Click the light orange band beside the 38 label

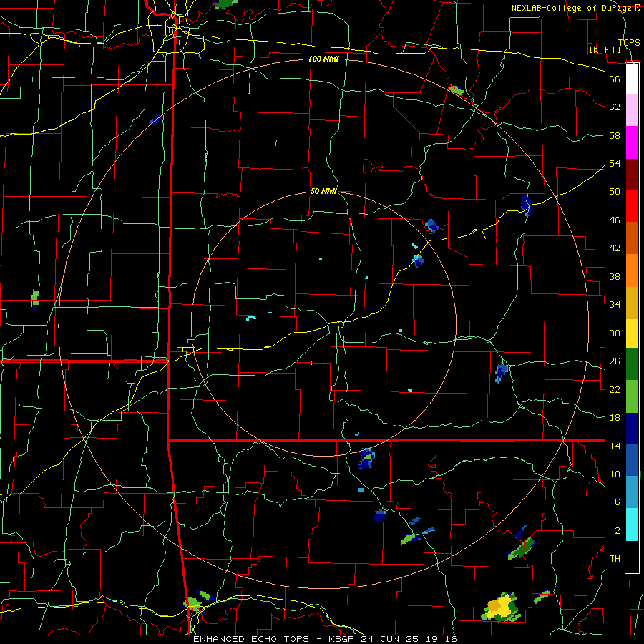[632, 270]
